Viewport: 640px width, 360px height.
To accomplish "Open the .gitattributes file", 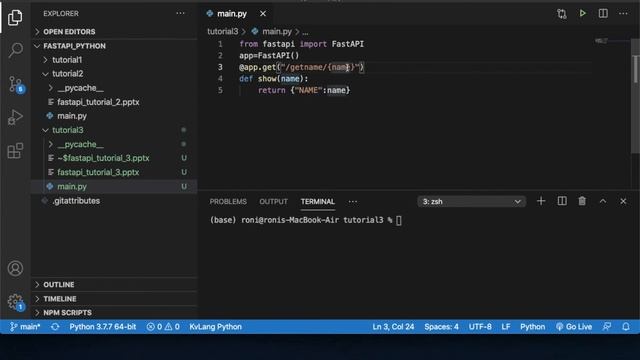I will pyautogui.click(x=114, y=201).
